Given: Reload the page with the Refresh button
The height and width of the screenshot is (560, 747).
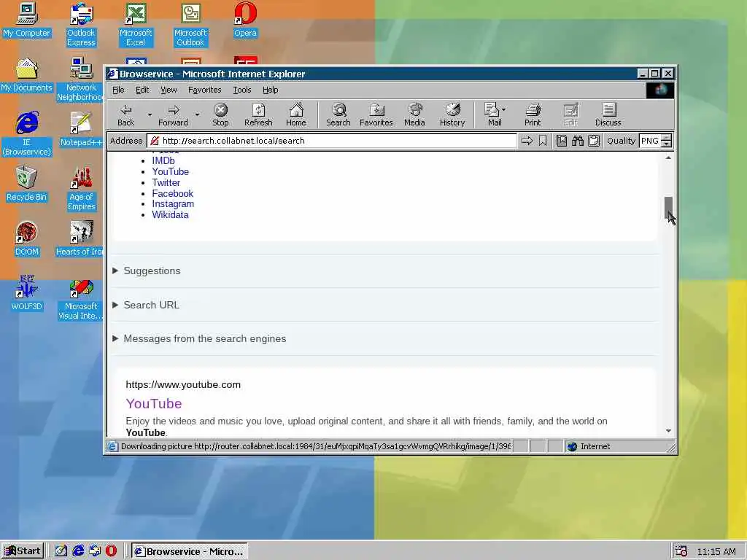Looking at the screenshot, I should pos(258,114).
